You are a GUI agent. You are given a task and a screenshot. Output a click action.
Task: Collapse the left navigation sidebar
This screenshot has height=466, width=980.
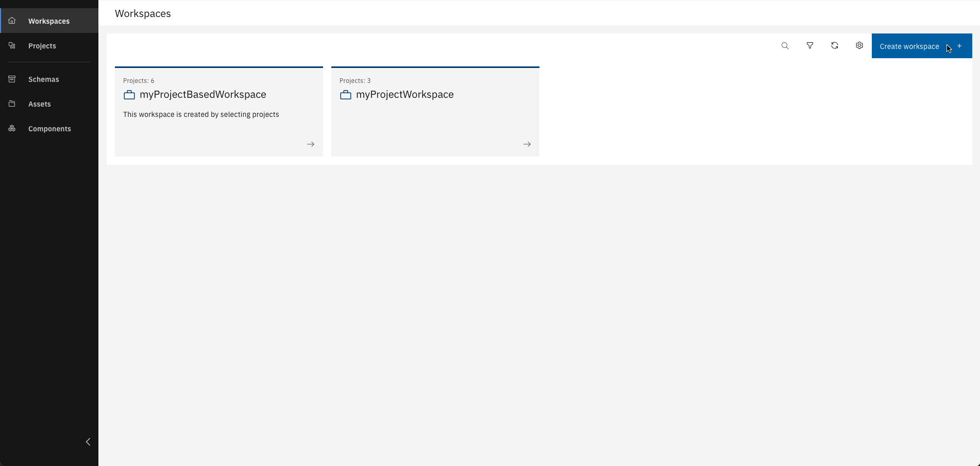[88, 442]
